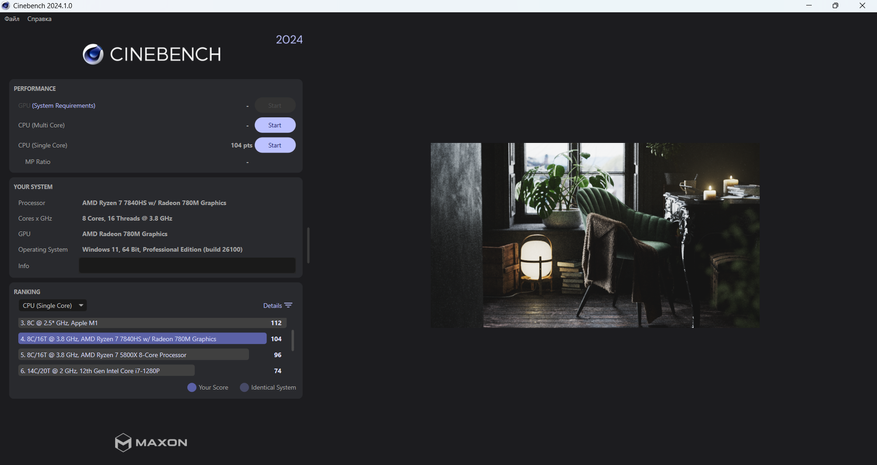Screen dimensions: 877x465
Task: Minimize the Cinebench window
Action: click(x=809, y=6)
